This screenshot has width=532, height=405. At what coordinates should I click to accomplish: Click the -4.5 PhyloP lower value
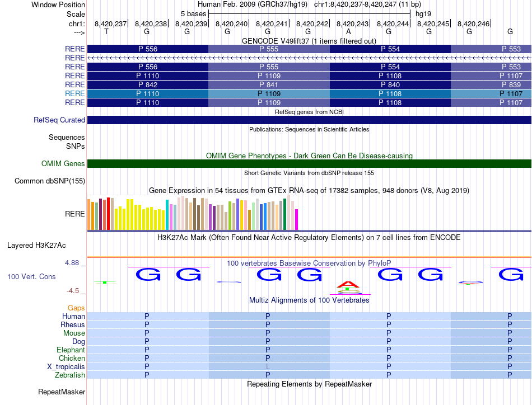(x=73, y=291)
